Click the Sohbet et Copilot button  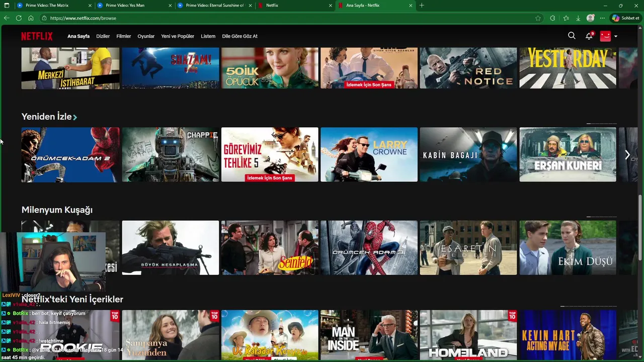click(x=625, y=18)
